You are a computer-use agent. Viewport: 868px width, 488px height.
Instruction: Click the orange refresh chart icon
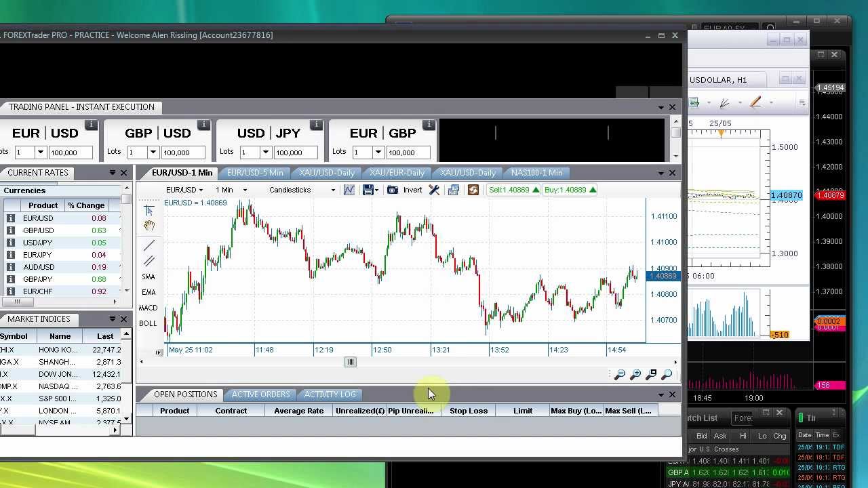pos(473,190)
